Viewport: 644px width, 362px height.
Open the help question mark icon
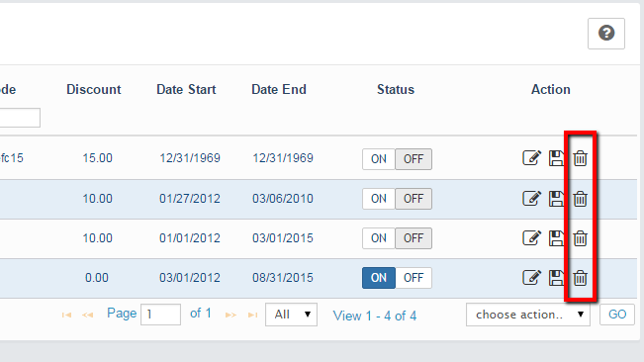point(605,34)
